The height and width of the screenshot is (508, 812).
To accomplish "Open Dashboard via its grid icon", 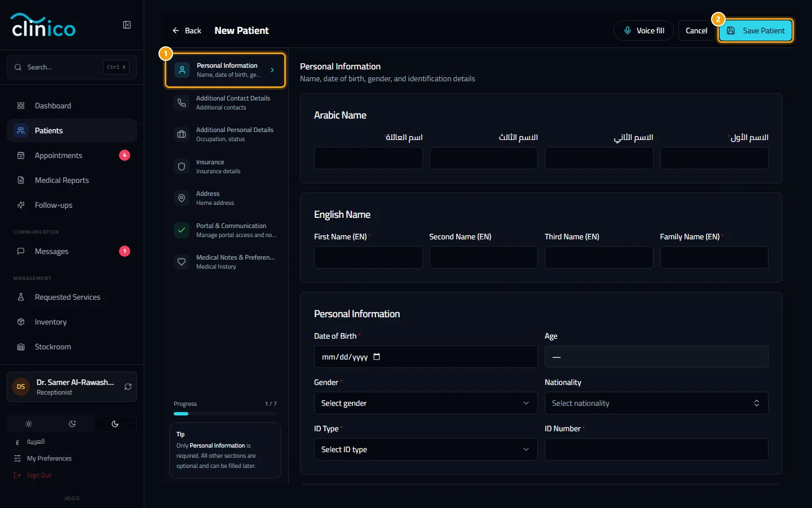I will (21, 106).
